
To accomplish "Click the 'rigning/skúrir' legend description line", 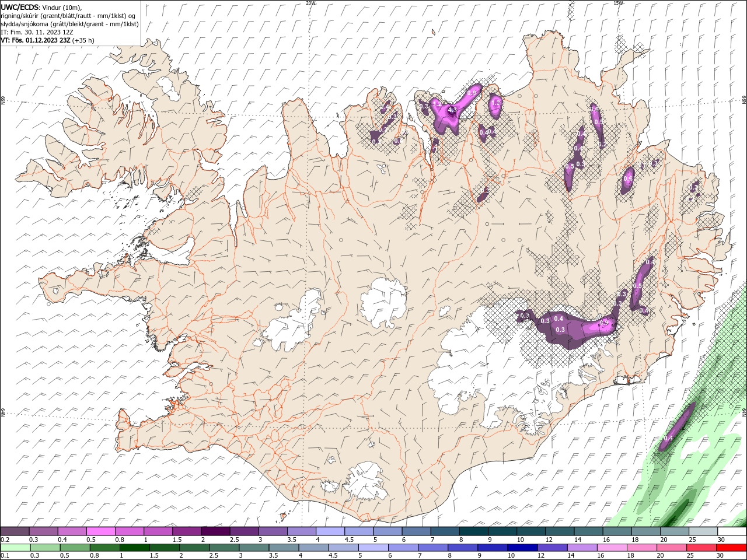I will 68,16.
